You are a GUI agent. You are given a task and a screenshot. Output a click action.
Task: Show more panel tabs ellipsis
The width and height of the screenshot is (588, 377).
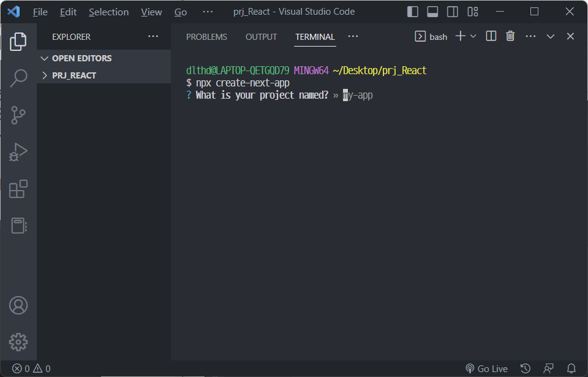click(x=353, y=36)
